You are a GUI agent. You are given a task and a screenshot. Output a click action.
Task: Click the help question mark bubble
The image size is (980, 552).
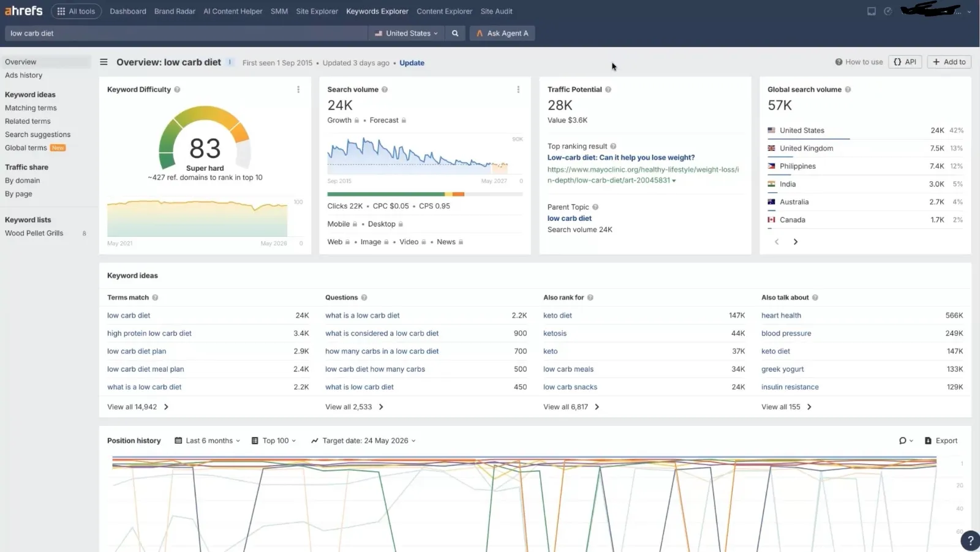click(970, 541)
